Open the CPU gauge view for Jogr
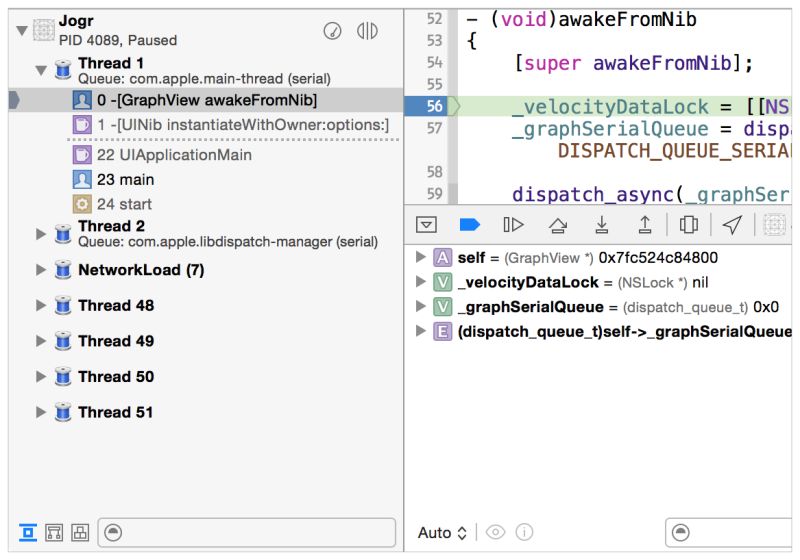Image resolution: width=800 pixels, height=560 pixels. [x=332, y=31]
